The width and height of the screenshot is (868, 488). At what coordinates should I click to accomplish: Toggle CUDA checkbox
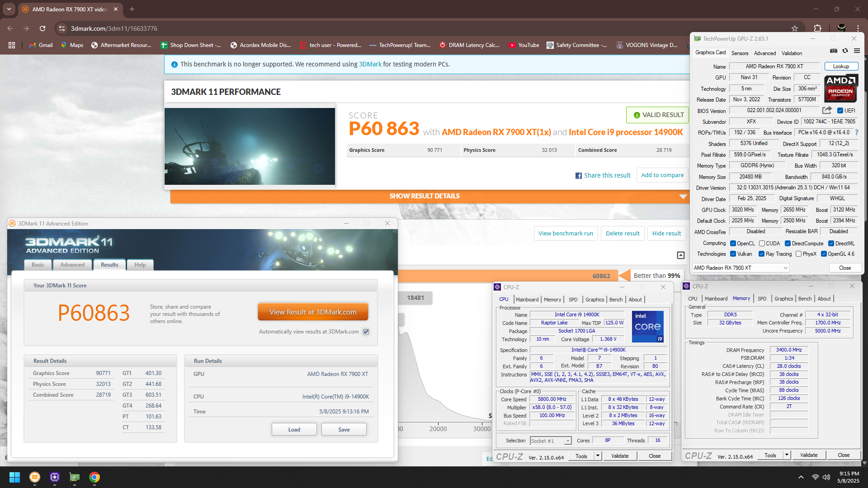coord(762,244)
